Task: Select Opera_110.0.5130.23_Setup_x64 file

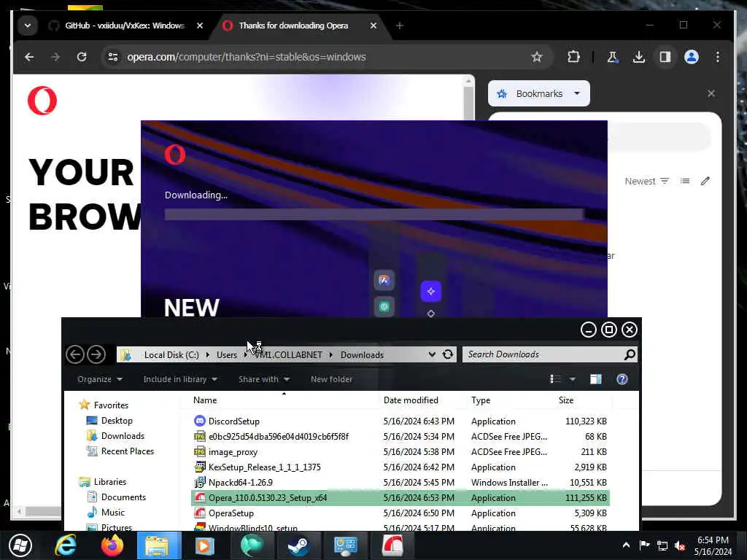Action: pyautogui.click(x=399, y=498)
